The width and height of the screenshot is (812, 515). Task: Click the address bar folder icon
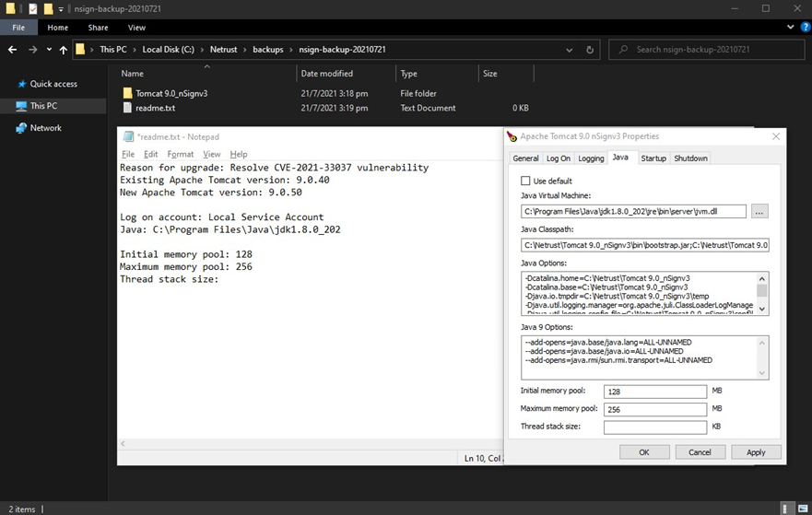[80, 50]
